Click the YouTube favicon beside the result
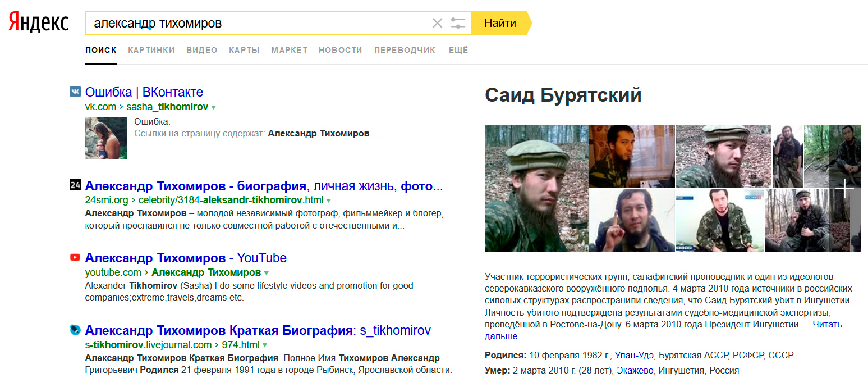 coord(75,258)
